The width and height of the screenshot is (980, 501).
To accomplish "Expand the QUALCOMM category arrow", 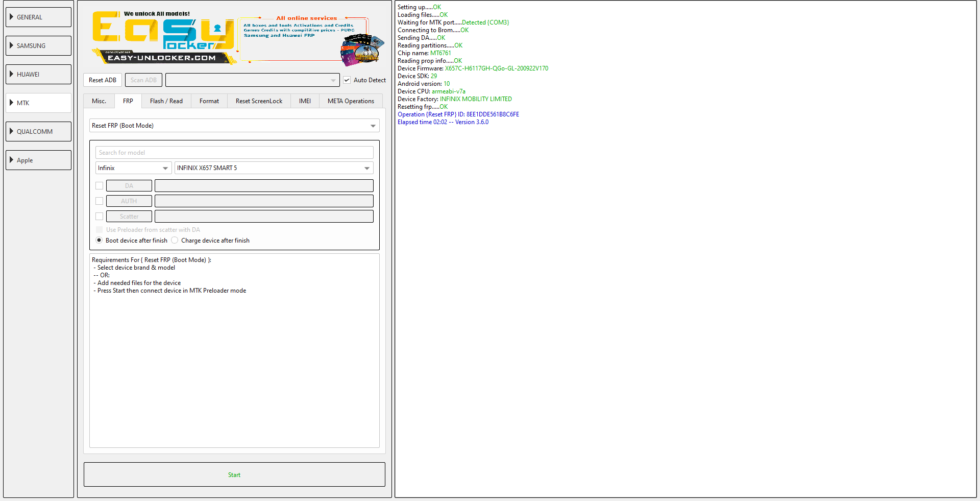I will [11, 131].
